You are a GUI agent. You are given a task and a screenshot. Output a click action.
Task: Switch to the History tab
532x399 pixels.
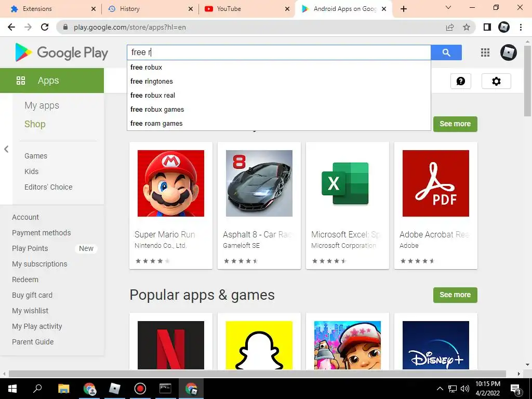point(149,9)
